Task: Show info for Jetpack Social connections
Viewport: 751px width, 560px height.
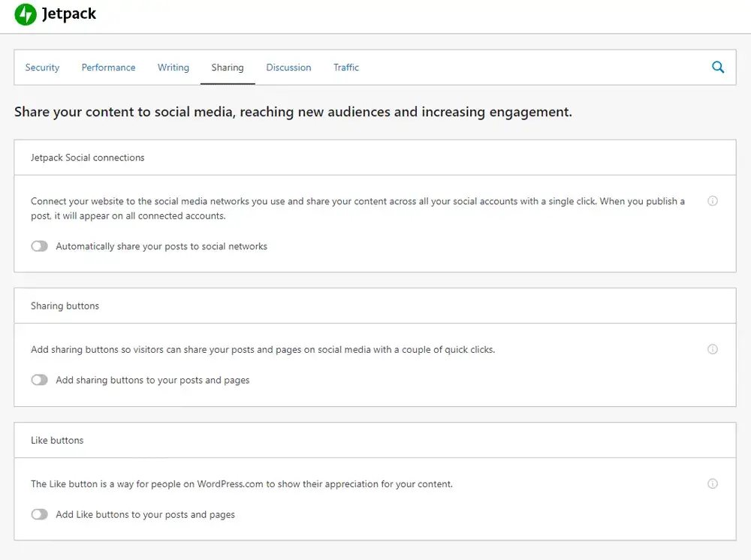Action: pos(712,201)
